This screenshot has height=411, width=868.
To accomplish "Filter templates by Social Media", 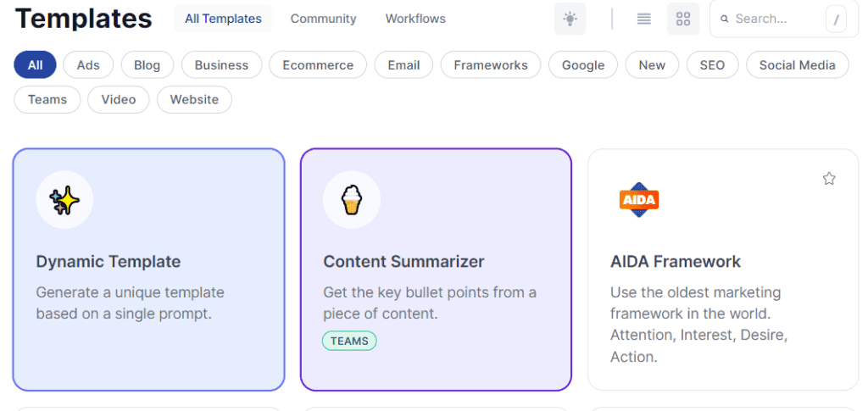I will [797, 65].
